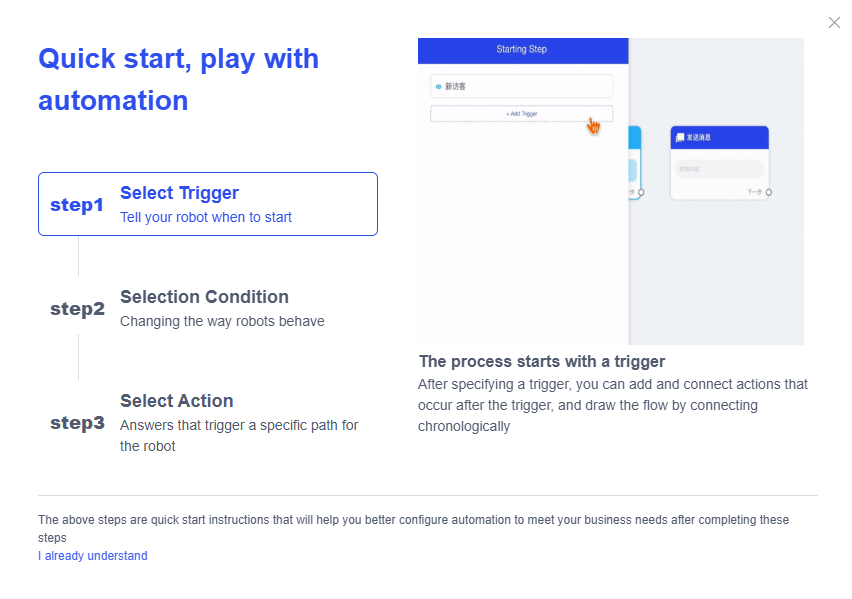Screen dimensions: 852x599
Task: Click the "step3" label
Action: (77, 423)
